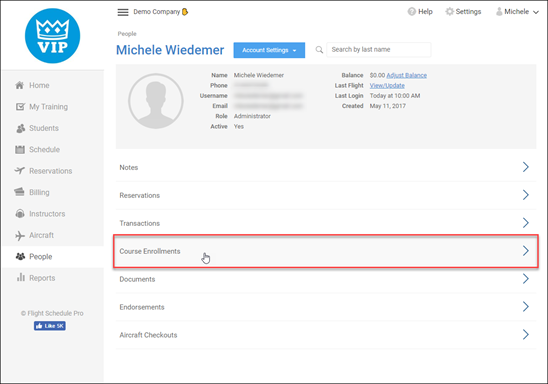
Task: Open Aircraft sidebar item
Action: click(x=52, y=235)
